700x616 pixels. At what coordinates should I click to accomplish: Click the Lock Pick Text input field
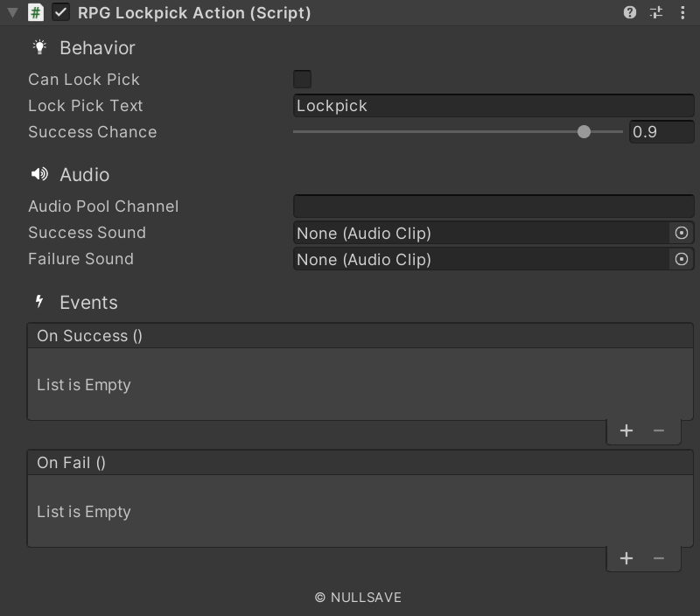click(493, 106)
